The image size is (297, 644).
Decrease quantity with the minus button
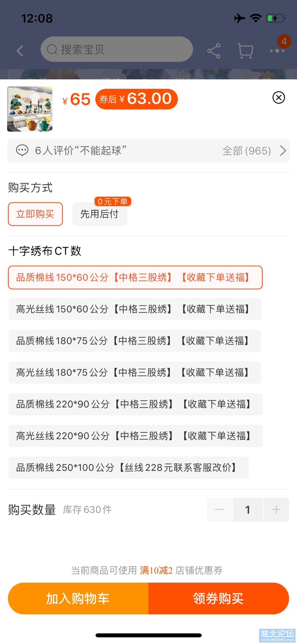pos(219,510)
